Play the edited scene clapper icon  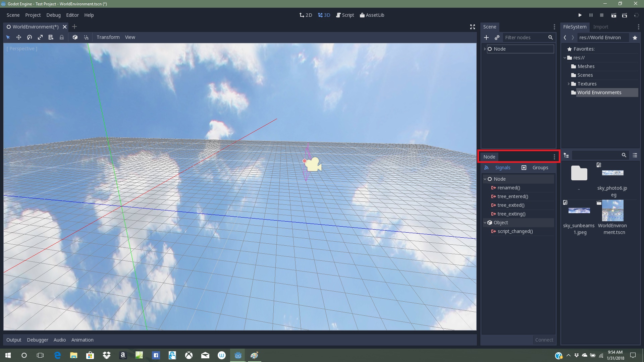pos(613,15)
